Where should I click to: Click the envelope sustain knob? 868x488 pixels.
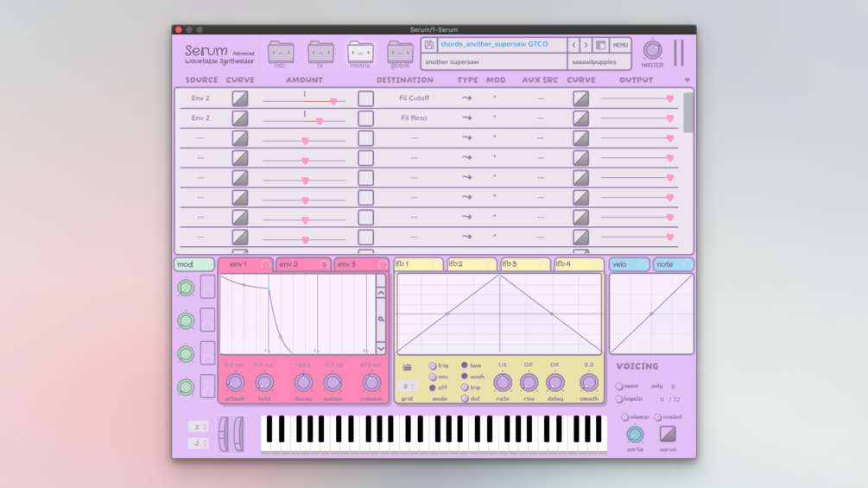333,383
